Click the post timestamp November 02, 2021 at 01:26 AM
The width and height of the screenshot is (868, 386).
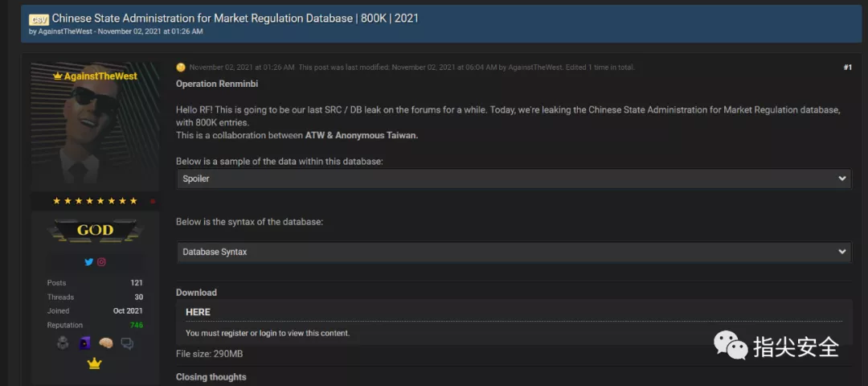point(242,68)
